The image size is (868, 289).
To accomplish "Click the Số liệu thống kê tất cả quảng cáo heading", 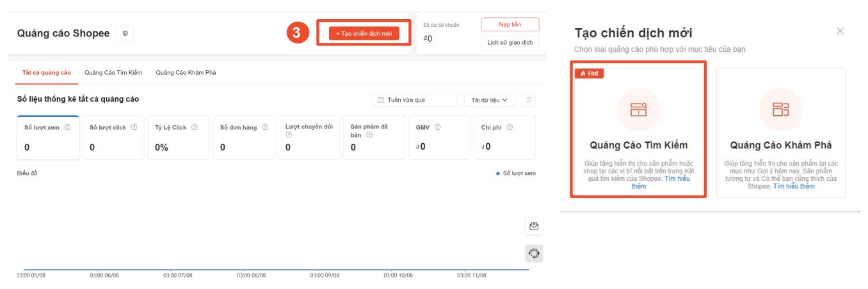I will 78,99.
